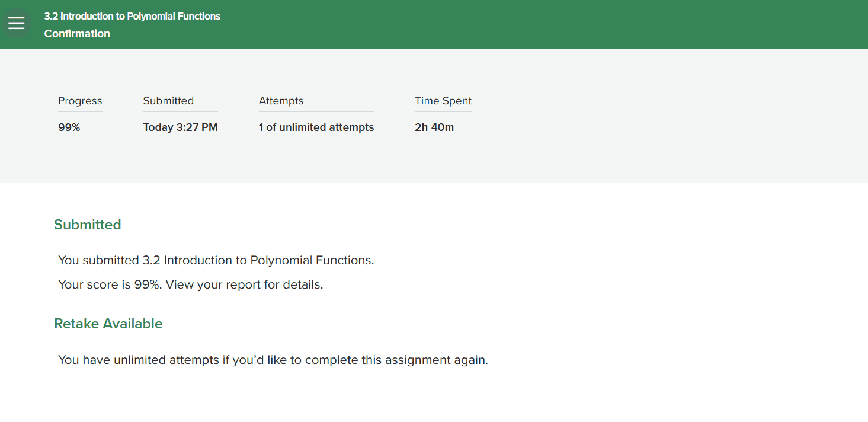Click the 2h 40m time spent value

434,127
